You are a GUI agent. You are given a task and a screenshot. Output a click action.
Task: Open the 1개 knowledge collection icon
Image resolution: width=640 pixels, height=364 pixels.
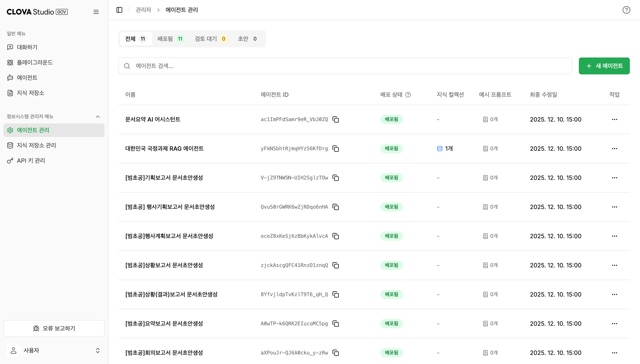click(x=440, y=149)
